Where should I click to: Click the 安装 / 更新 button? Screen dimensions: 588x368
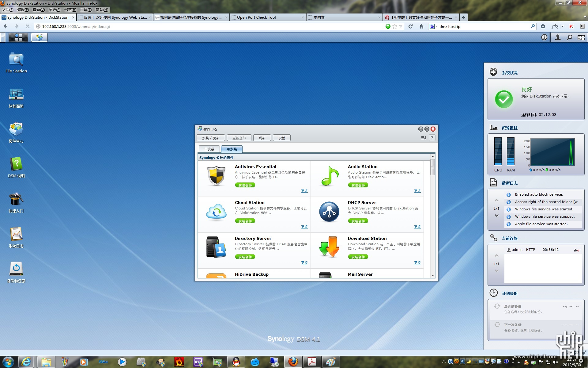point(211,138)
